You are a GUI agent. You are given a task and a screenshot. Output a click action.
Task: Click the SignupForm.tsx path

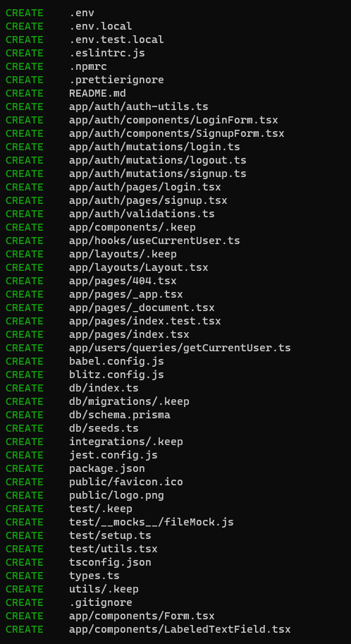click(x=176, y=133)
